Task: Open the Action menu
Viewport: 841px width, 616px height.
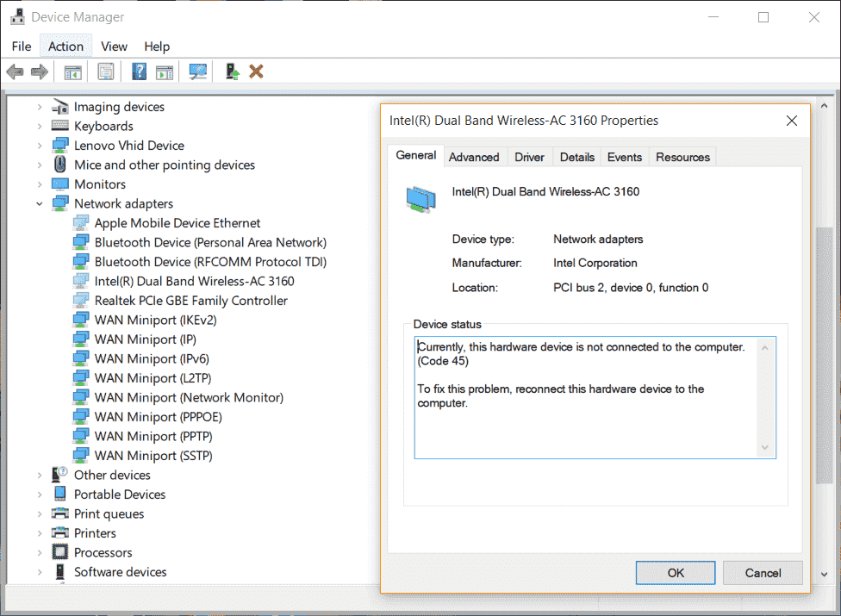Action: tap(66, 47)
